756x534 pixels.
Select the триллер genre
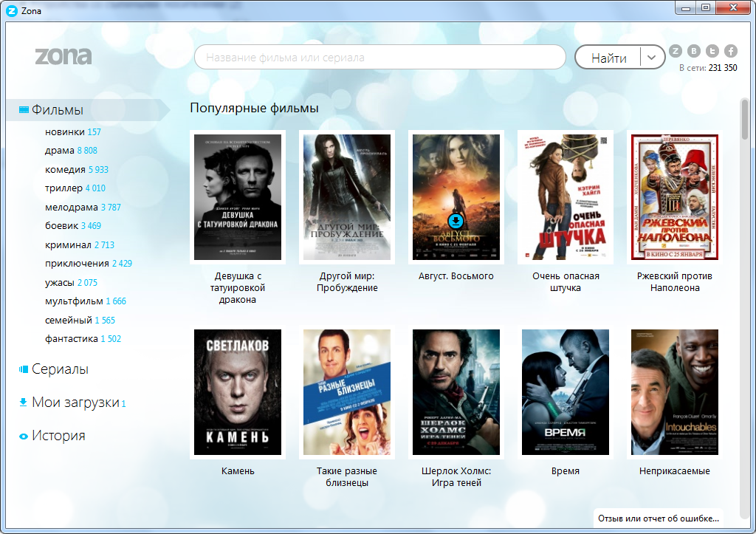click(x=75, y=188)
